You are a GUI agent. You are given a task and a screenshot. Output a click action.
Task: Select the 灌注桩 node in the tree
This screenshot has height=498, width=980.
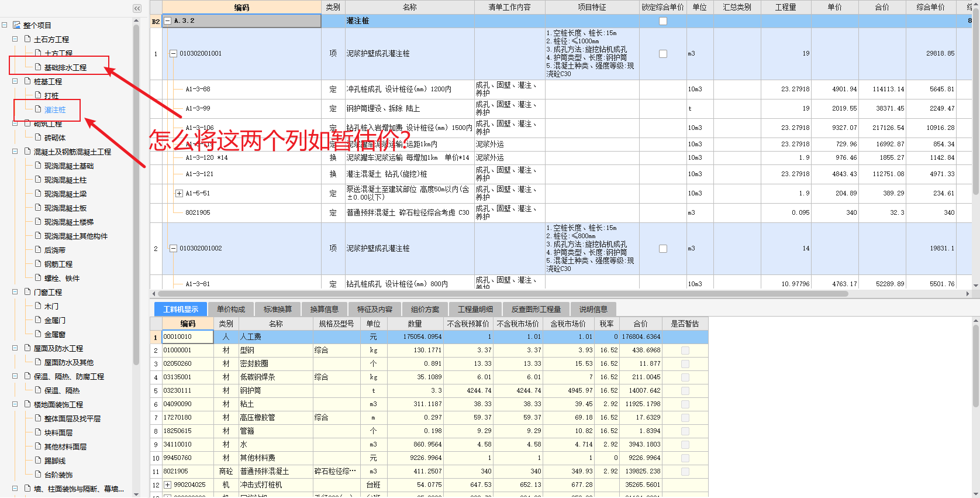(x=55, y=110)
